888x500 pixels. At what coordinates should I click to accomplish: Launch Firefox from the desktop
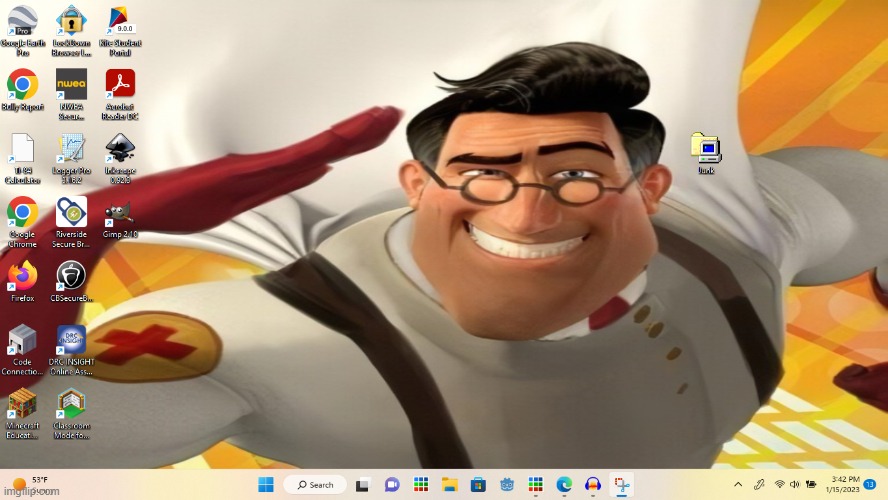coord(23,281)
